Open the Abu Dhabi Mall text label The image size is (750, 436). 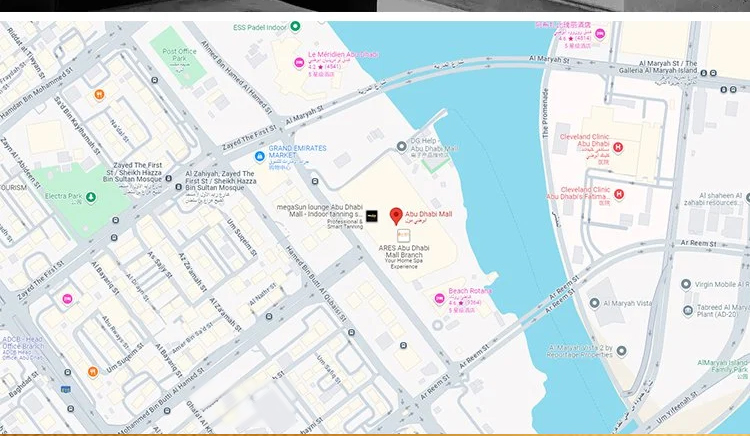[431, 212]
